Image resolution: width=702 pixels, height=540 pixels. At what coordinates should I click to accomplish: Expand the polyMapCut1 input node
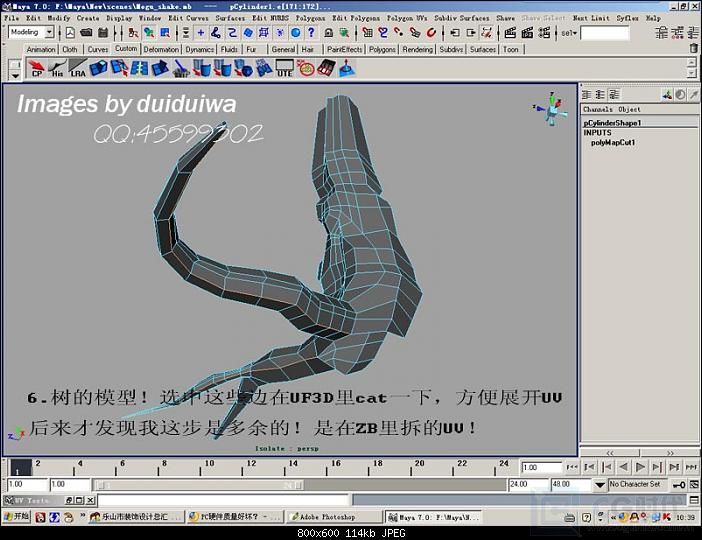coord(613,142)
